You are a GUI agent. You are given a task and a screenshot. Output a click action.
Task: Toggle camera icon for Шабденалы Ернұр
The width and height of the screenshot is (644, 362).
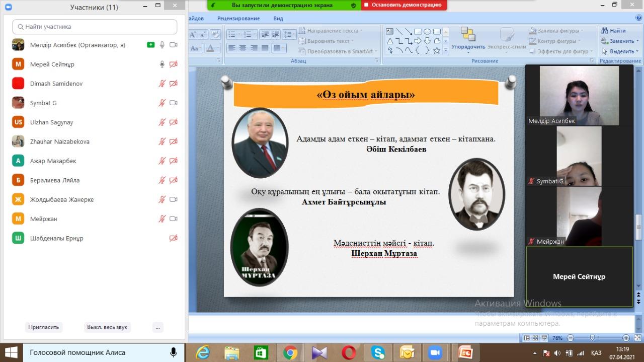tap(174, 238)
